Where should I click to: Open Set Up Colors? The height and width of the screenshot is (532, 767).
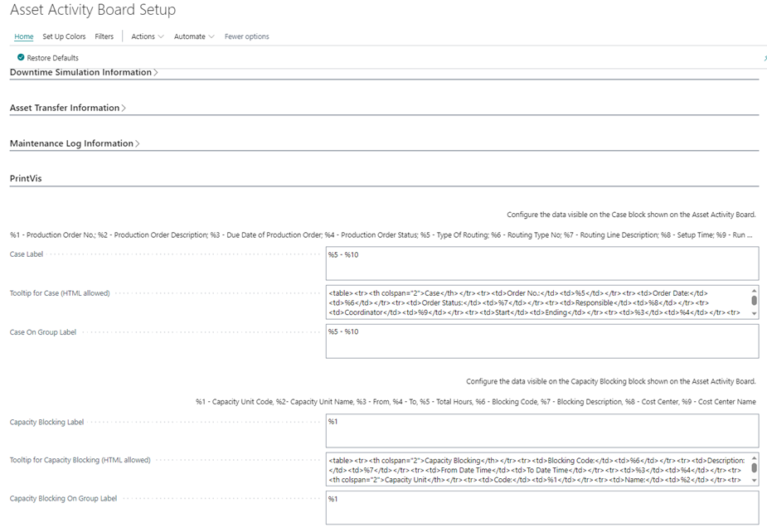64,36
